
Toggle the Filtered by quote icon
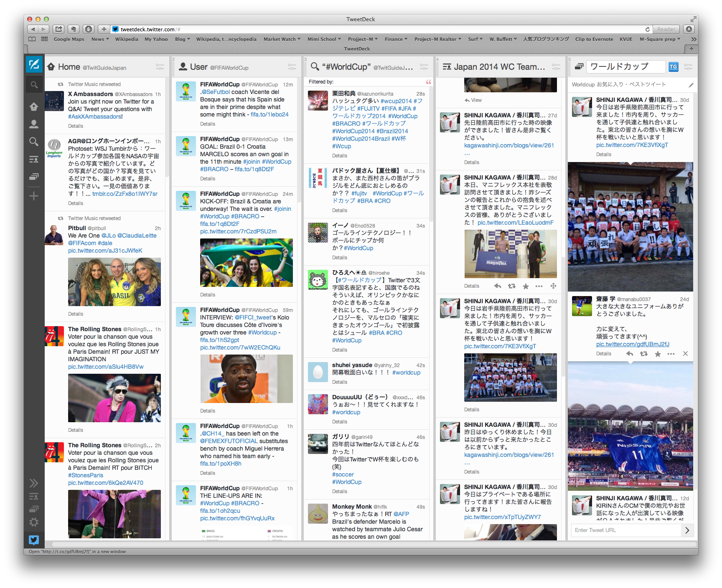[x=428, y=82]
